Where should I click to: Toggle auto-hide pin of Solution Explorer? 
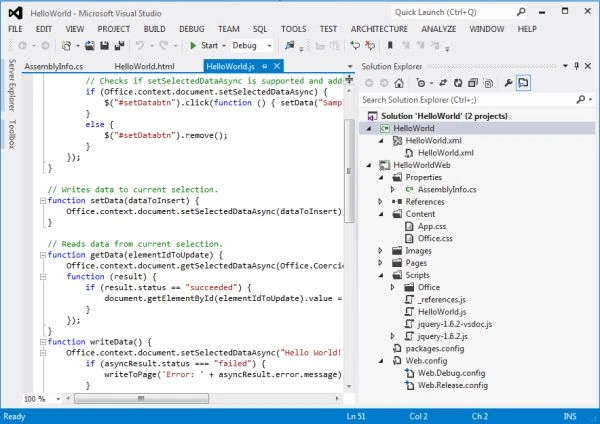tap(576, 66)
